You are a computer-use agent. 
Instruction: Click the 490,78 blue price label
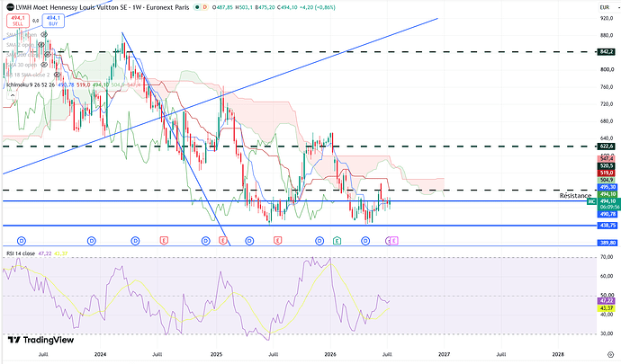607,214
